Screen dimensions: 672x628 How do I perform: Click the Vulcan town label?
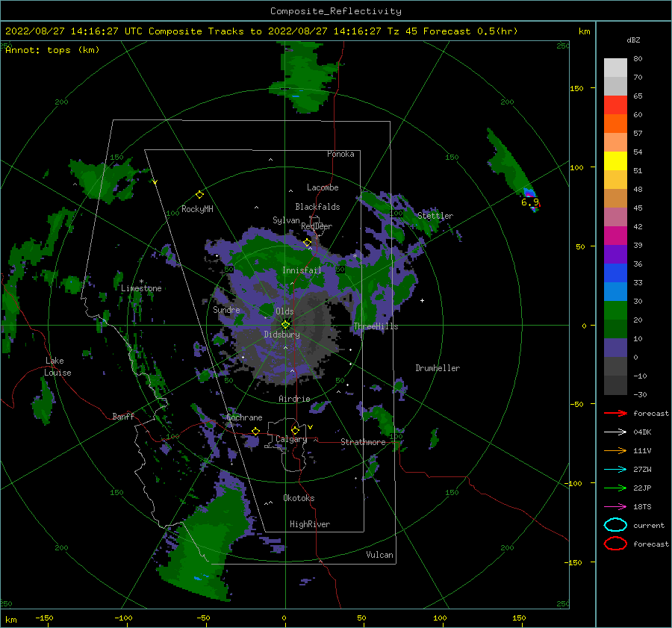(x=379, y=555)
